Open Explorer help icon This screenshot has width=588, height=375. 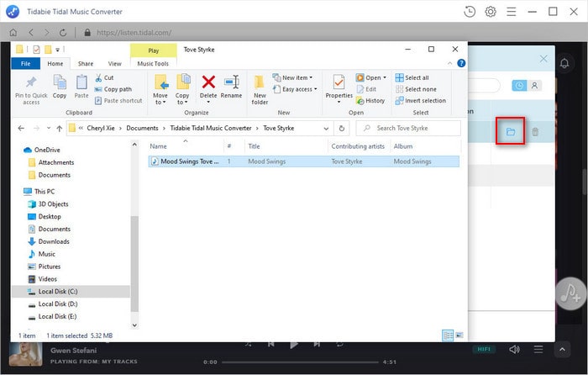point(461,63)
